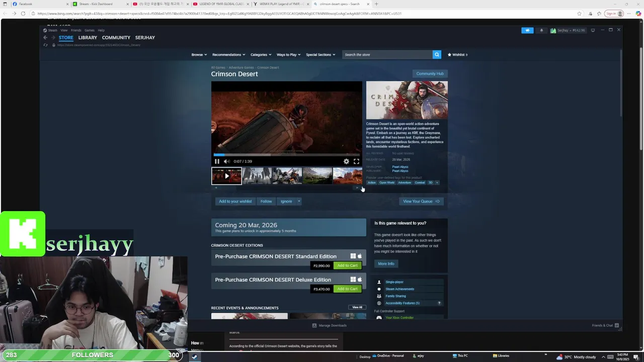Seek along the trailer progress bar
Image resolution: width=644 pixels, height=362 pixels.
tap(287, 155)
